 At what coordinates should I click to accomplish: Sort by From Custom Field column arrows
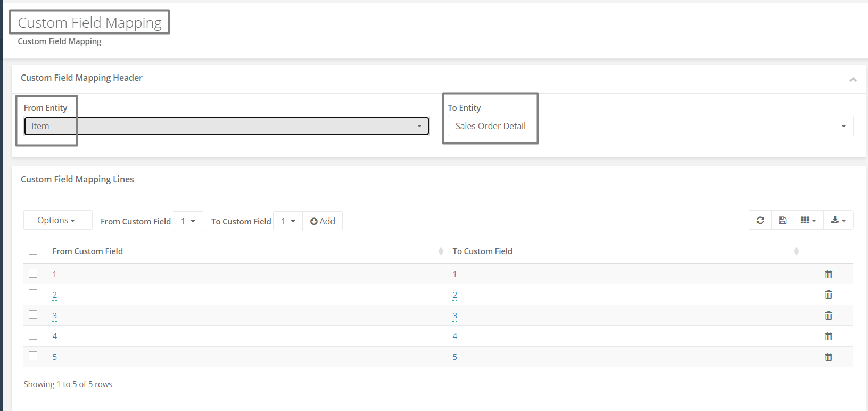pyautogui.click(x=441, y=251)
